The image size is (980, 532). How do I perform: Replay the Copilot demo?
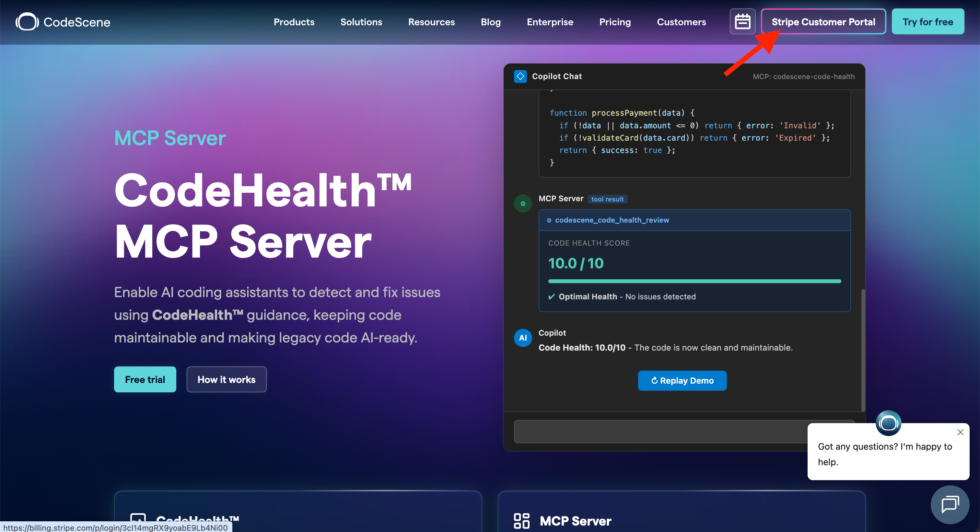click(x=682, y=380)
